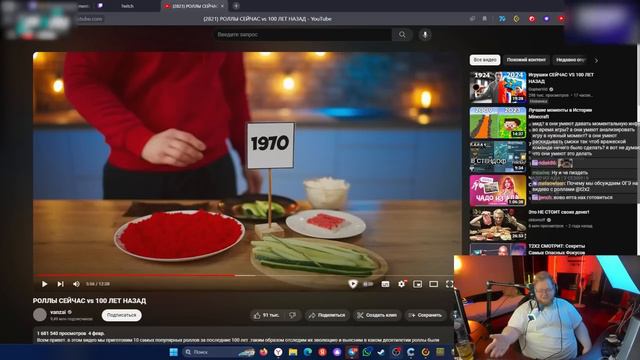Click the yellow location pin extension icon
This screenshot has height=360, width=640.
pyautogui.click(x=516, y=19)
